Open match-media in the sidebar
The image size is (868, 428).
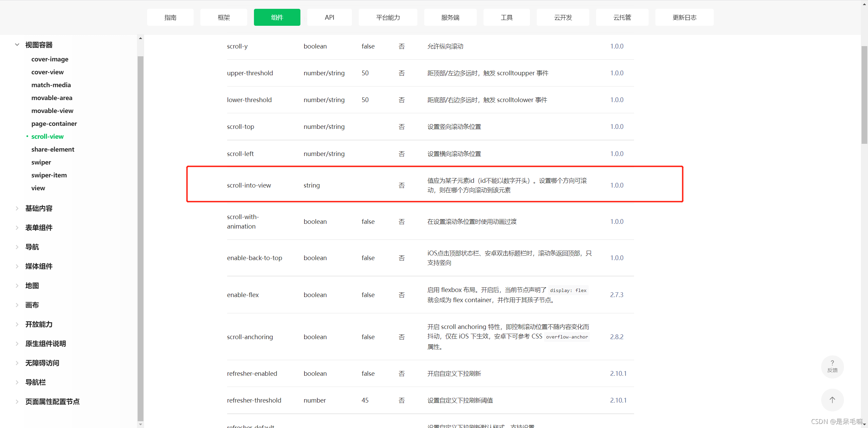coord(51,85)
